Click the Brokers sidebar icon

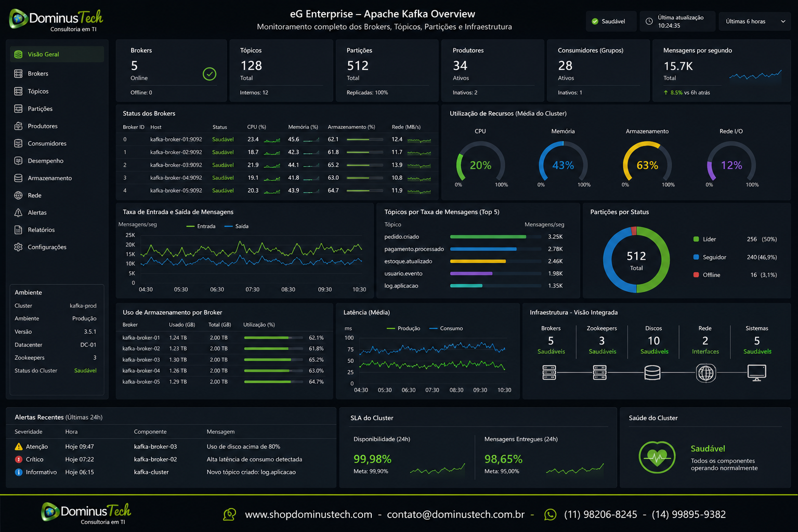18,74
